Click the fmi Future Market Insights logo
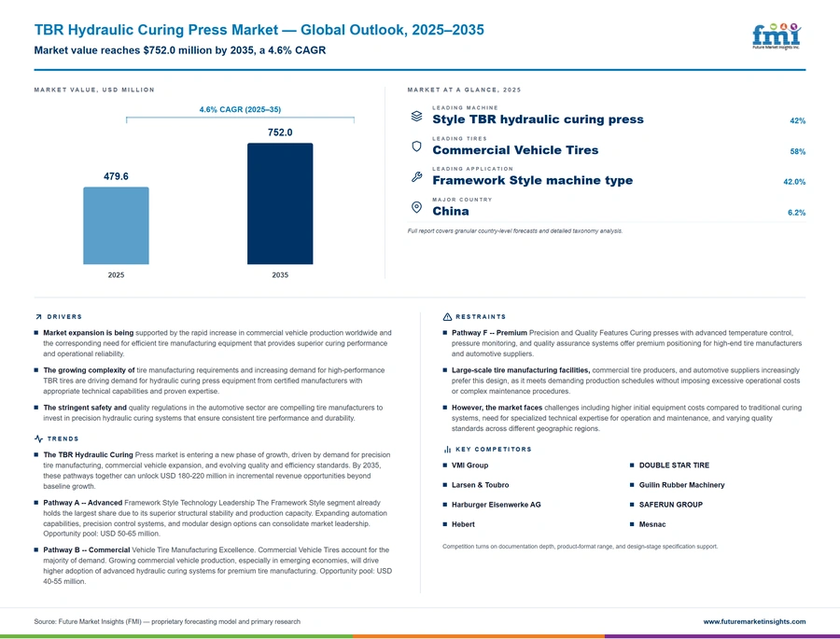Screen dimensions: 840x639 [777, 36]
